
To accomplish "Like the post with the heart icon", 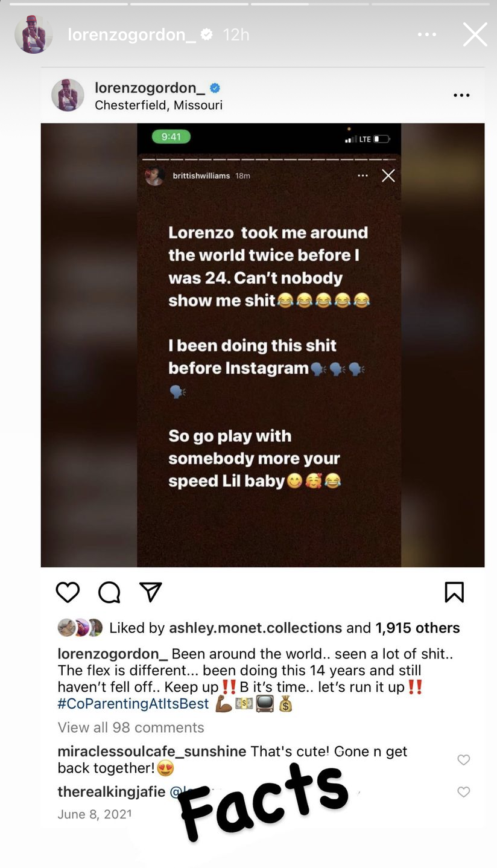I will (x=68, y=592).
